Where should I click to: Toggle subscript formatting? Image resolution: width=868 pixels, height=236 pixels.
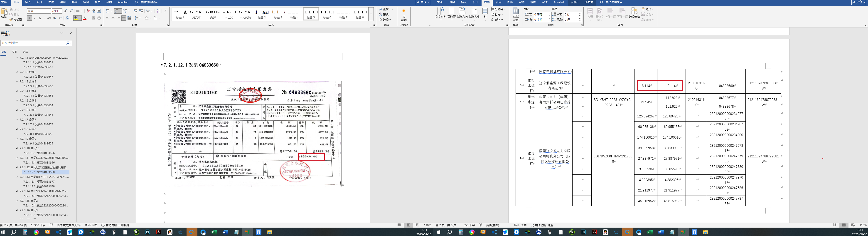pyautogui.click(x=55, y=18)
